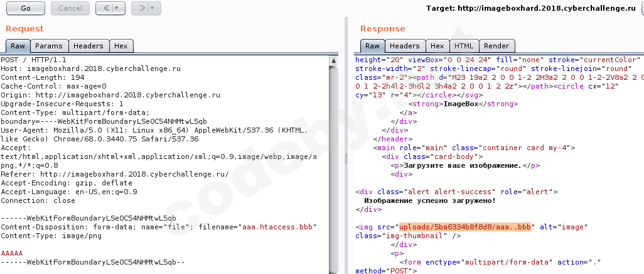The height and width of the screenshot is (274, 644).
Task: Open the forward history dropdown arrow
Action: tap(153, 8)
